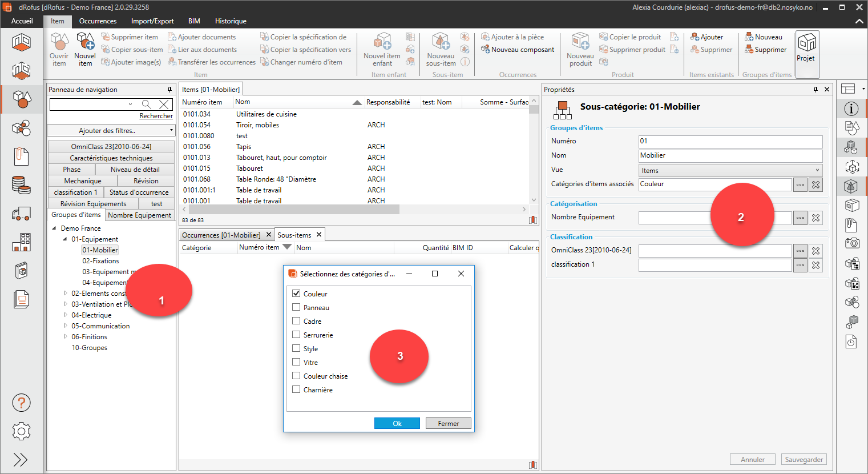Click the Rechercher link
This screenshot has width=868, height=474.
tap(156, 116)
